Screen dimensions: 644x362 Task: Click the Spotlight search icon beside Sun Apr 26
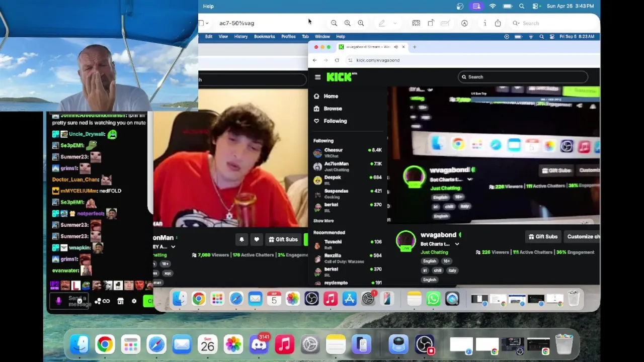click(522, 6)
